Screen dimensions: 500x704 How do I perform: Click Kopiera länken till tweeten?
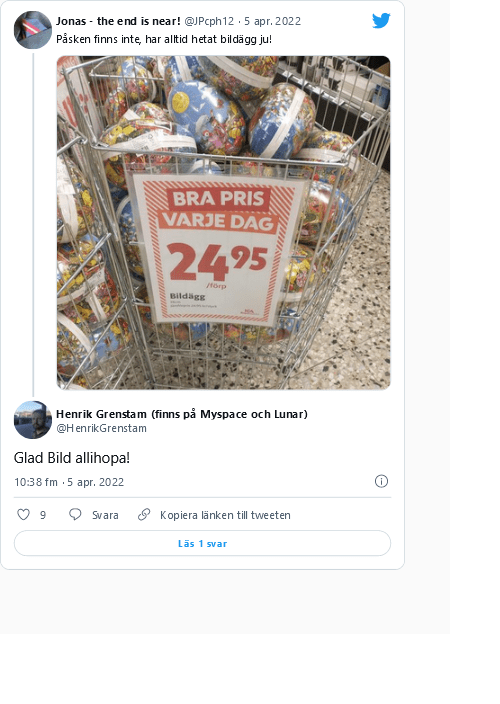[x=225, y=515]
